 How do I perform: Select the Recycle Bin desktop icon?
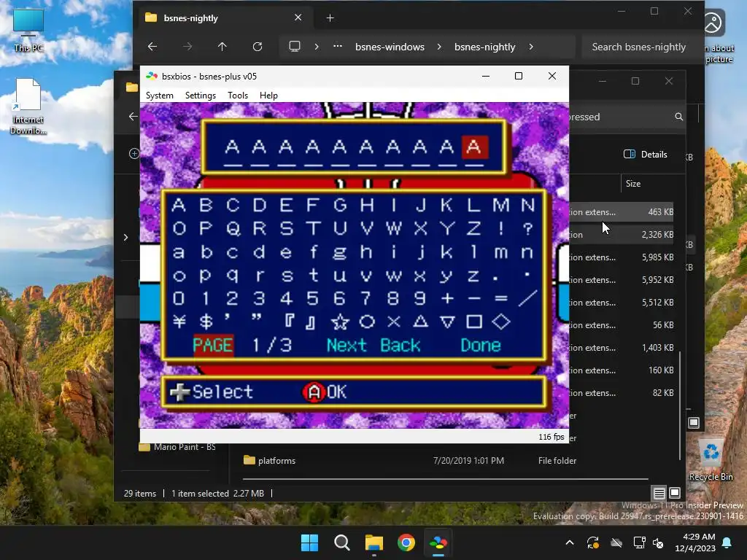tap(711, 460)
